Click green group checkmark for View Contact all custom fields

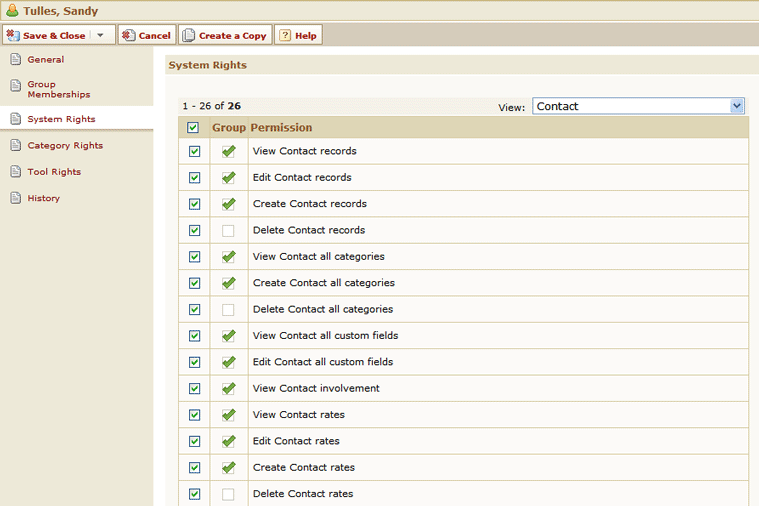point(229,336)
